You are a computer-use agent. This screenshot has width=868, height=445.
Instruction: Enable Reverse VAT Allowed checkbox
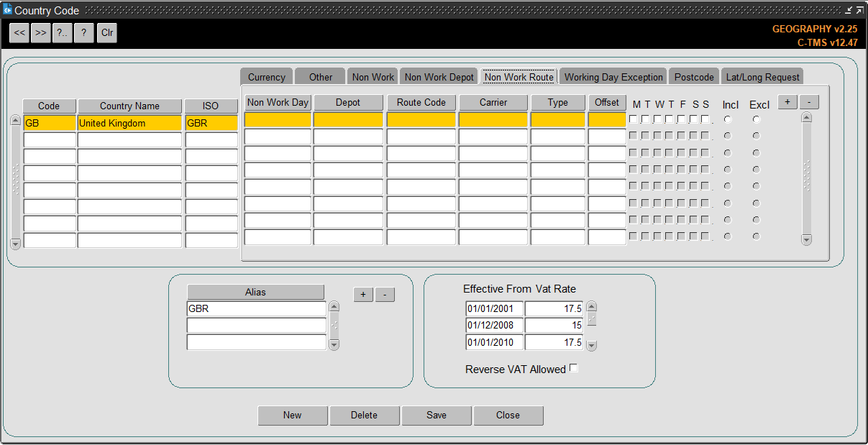pos(574,368)
